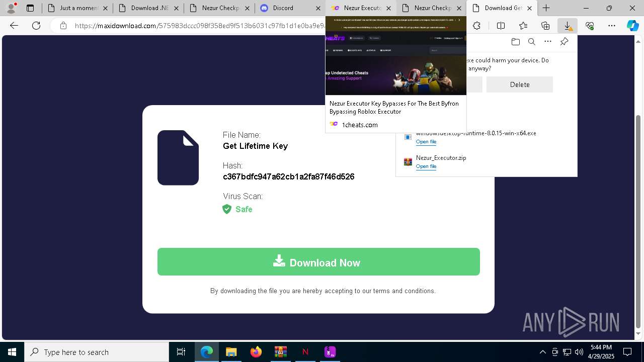Toggle the Downloads toolbar icon

pyautogui.click(x=567, y=26)
